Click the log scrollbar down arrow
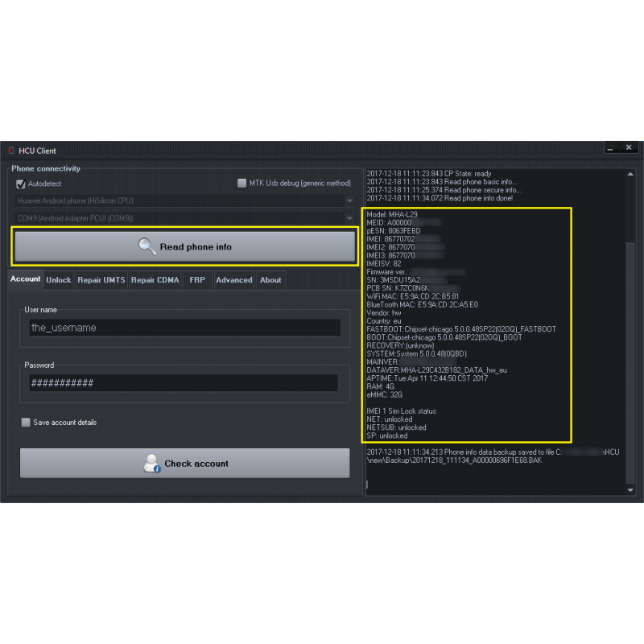The height and width of the screenshot is (644, 644). click(x=630, y=490)
